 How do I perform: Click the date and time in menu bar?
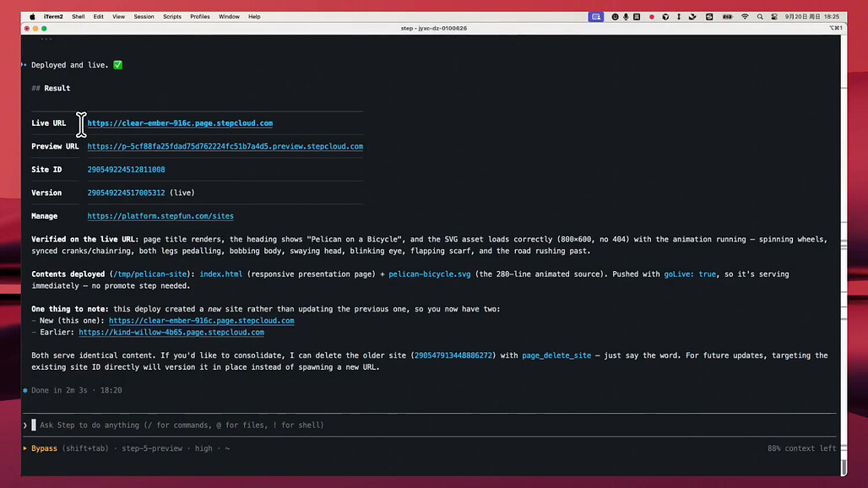point(812,17)
